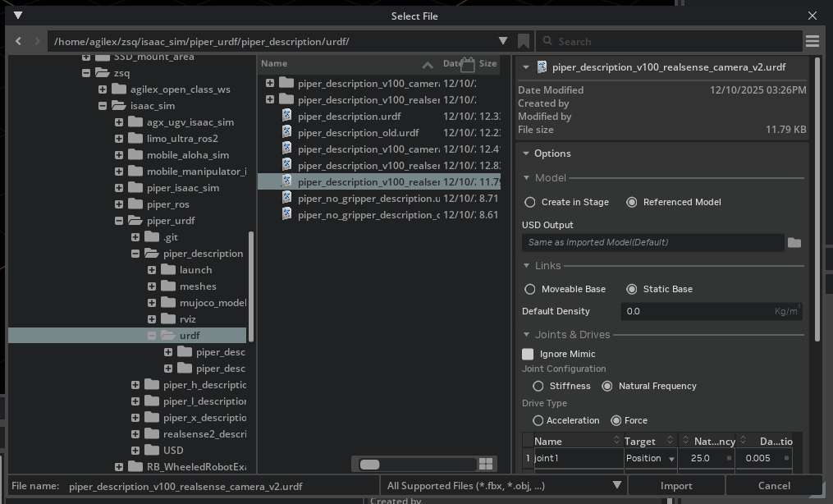
Task: Select the Create in Stage radio button
Action: (x=529, y=201)
